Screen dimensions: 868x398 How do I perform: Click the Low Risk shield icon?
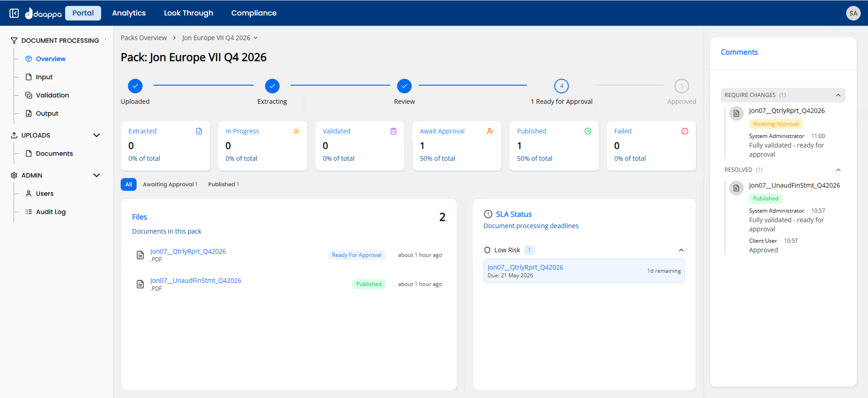tap(487, 250)
